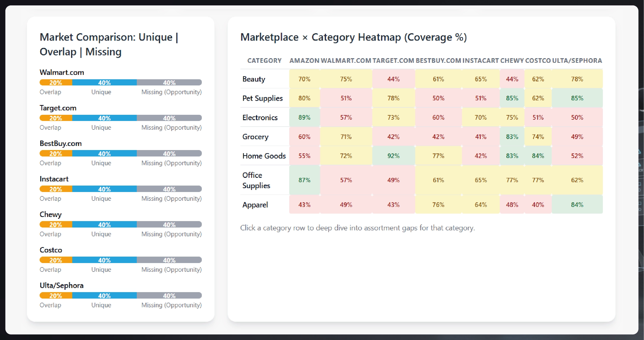This screenshot has height=340, width=644.
Task: Click Walmart.com's orange 20% Overlap bar segment
Action: (56, 83)
